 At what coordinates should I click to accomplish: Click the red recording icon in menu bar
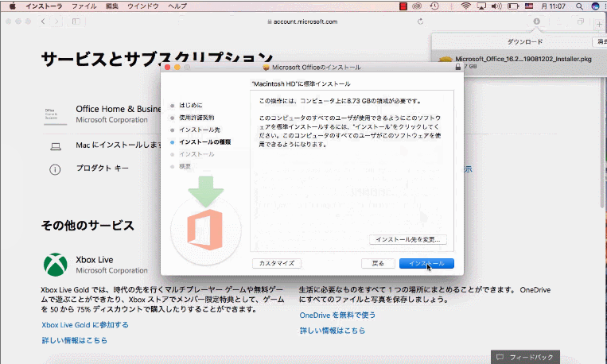coord(403,6)
